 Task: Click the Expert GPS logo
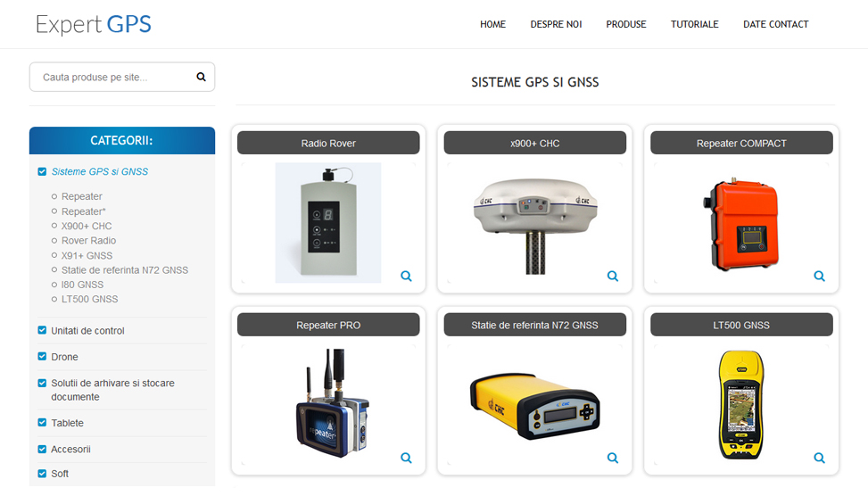point(93,24)
